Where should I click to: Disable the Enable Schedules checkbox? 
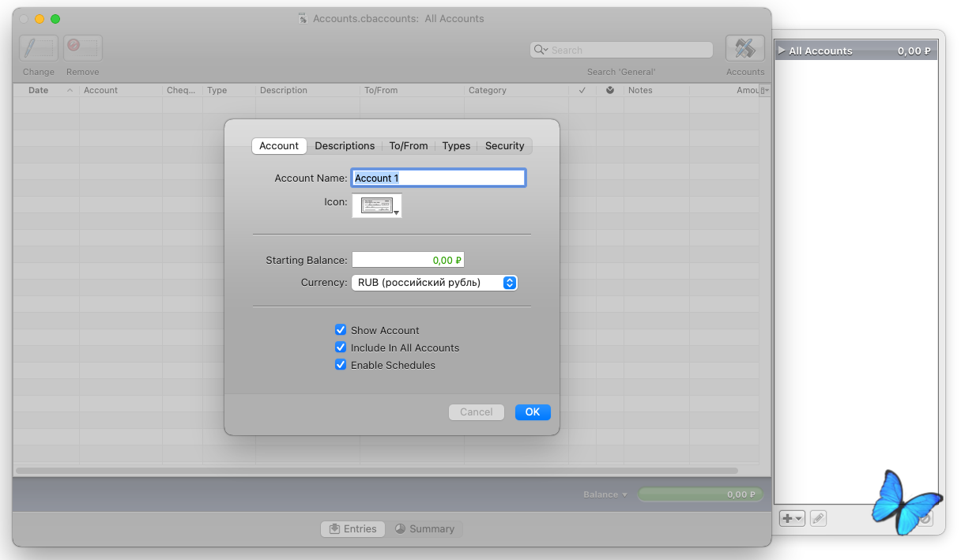[341, 365]
